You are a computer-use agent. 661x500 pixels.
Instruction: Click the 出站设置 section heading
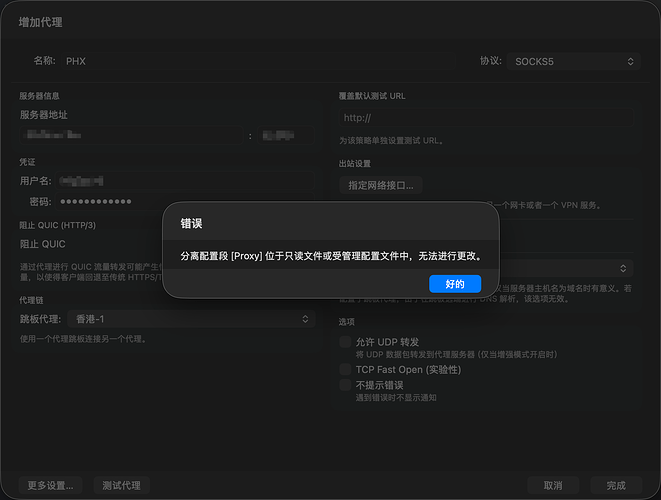355,164
